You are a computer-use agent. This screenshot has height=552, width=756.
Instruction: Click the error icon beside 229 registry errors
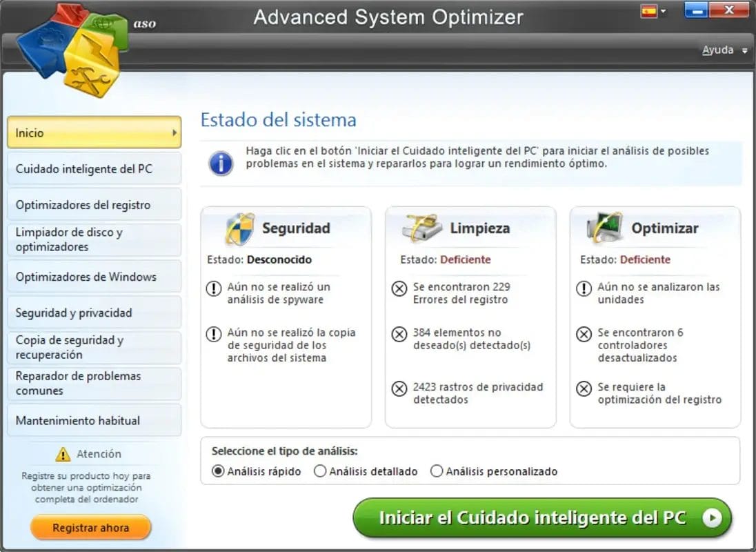point(399,288)
